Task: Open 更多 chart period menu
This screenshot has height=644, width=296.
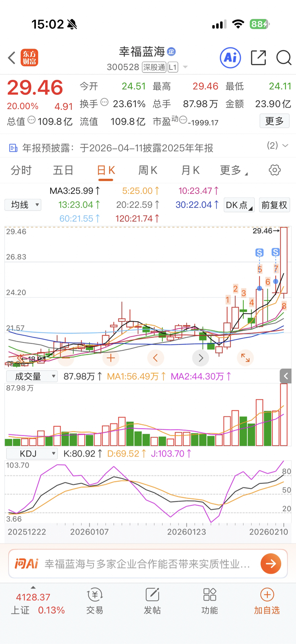Action: click(234, 170)
